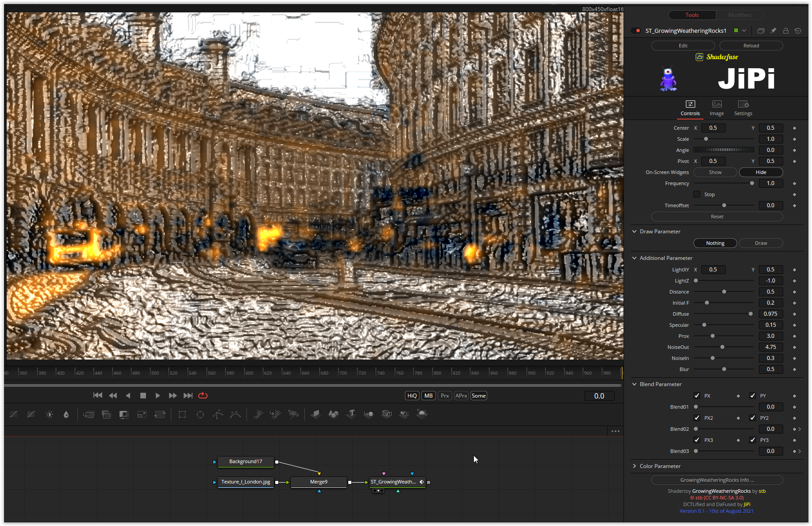Add a Channel Booleans node
The width and height of the screenshot is (812, 526).
click(x=106, y=414)
